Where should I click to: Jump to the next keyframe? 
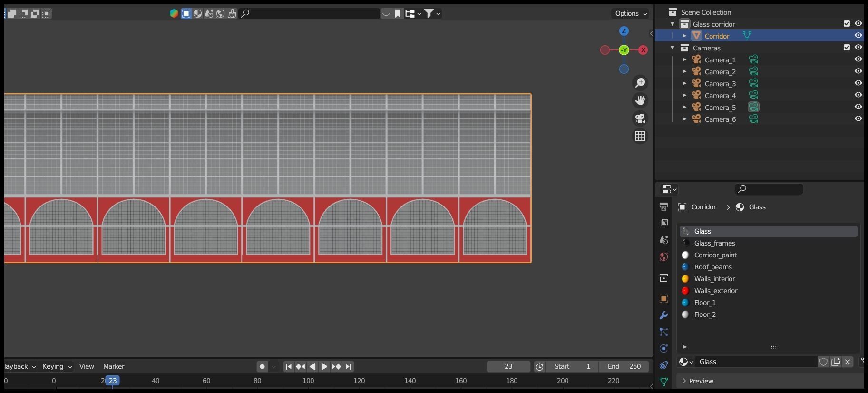tap(336, 367)
